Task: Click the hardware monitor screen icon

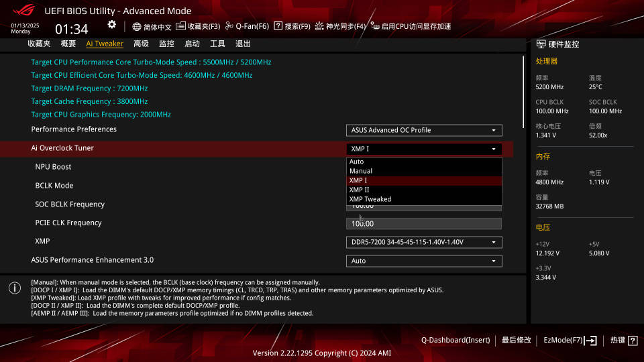Action: (x=541, y=44)
